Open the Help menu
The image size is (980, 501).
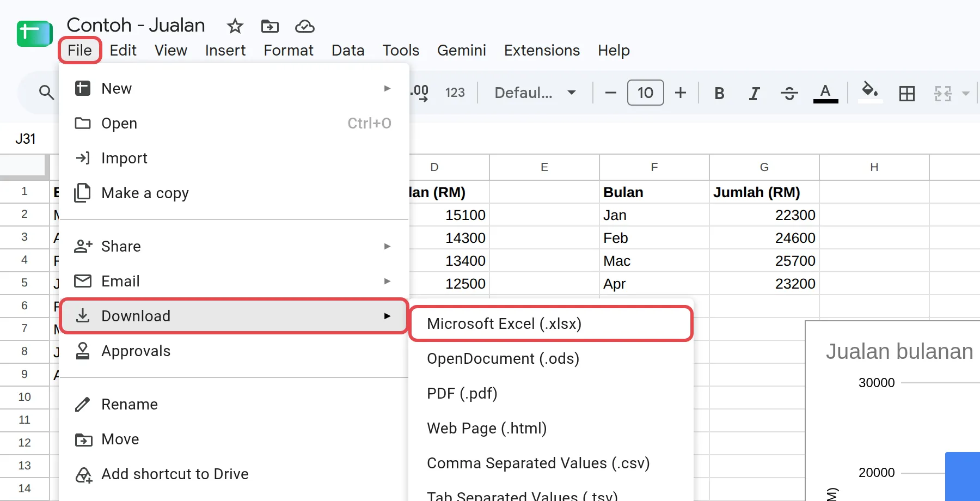[x=614, y=50]
